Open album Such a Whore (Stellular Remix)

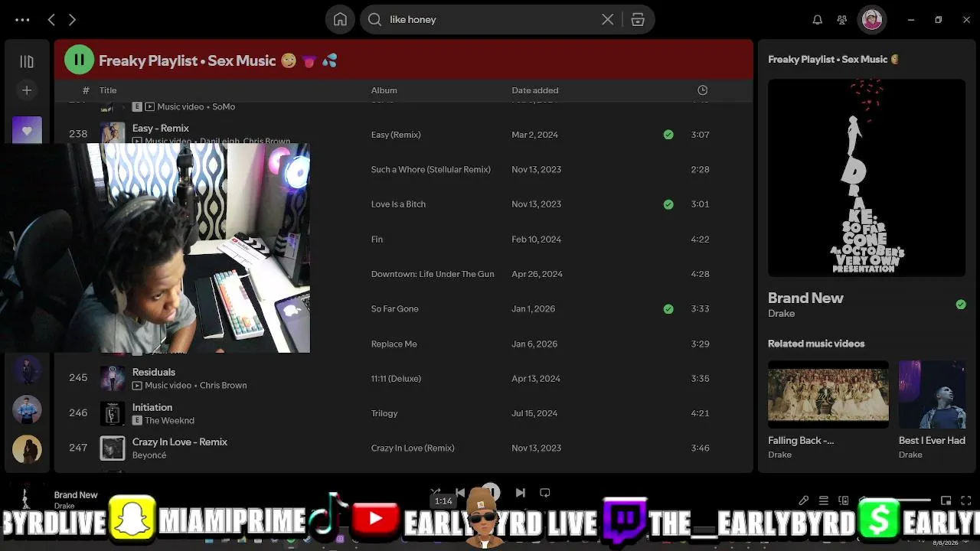431,170
